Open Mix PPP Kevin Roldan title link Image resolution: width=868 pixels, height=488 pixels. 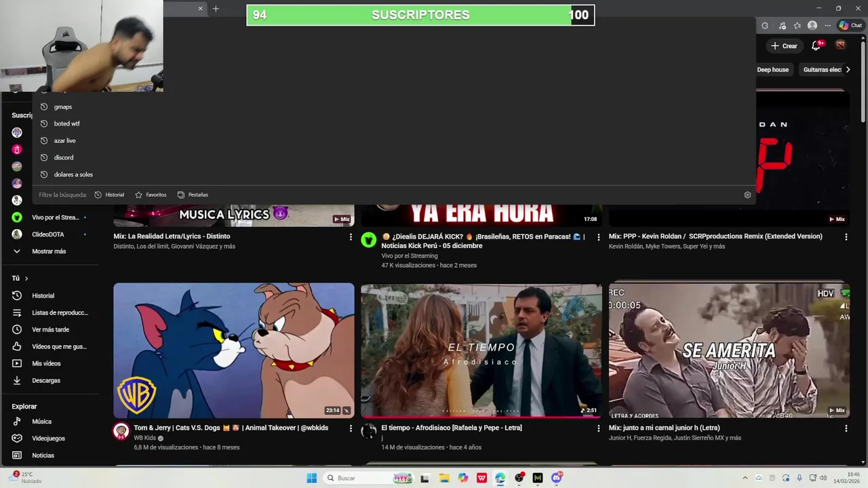click(x=715, y=237)
